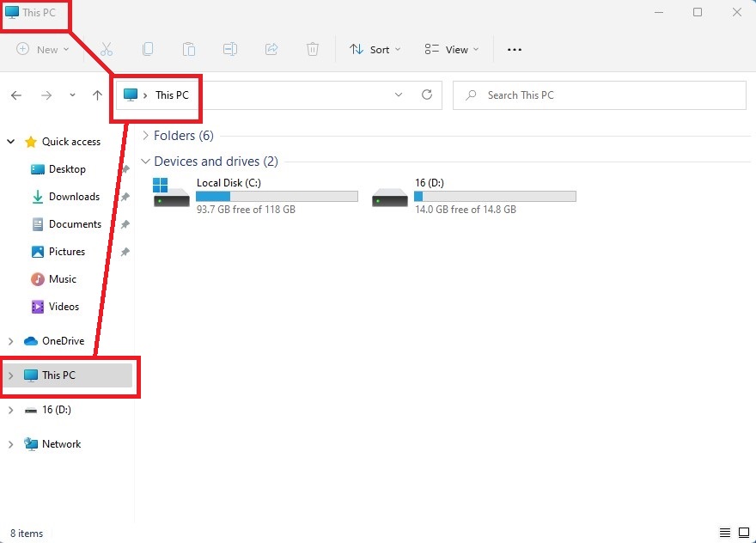Click the Quick access star icon
This screenshot has height=543, width=756.
(x=31, y=142)
